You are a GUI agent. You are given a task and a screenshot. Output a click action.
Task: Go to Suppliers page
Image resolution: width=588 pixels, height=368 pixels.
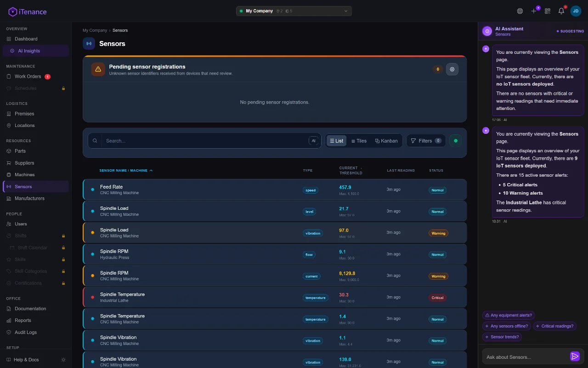coord(36,163)
